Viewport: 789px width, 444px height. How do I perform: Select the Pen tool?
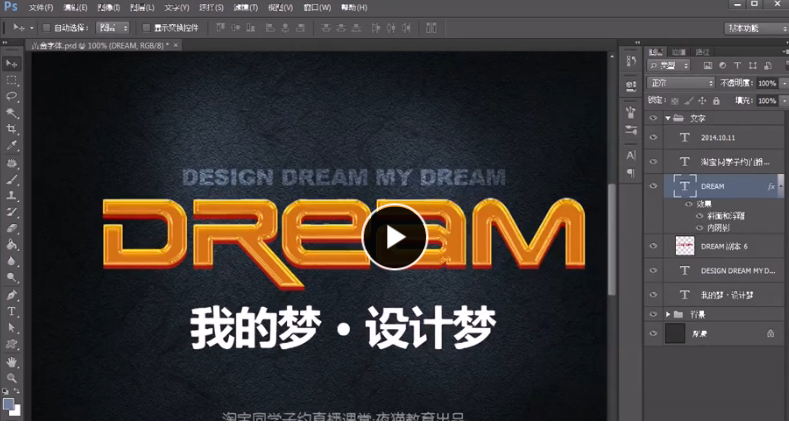pyautogui.click(x=11, y=295)
